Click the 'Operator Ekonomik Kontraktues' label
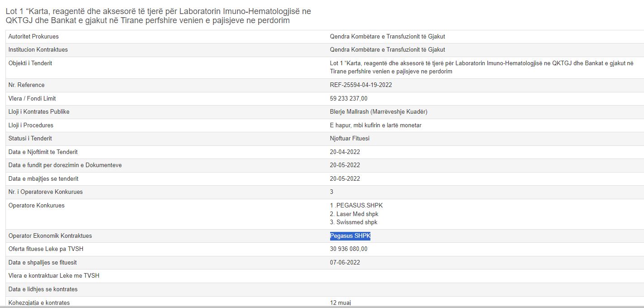This screenshot has height=308, width=644. 50,236
